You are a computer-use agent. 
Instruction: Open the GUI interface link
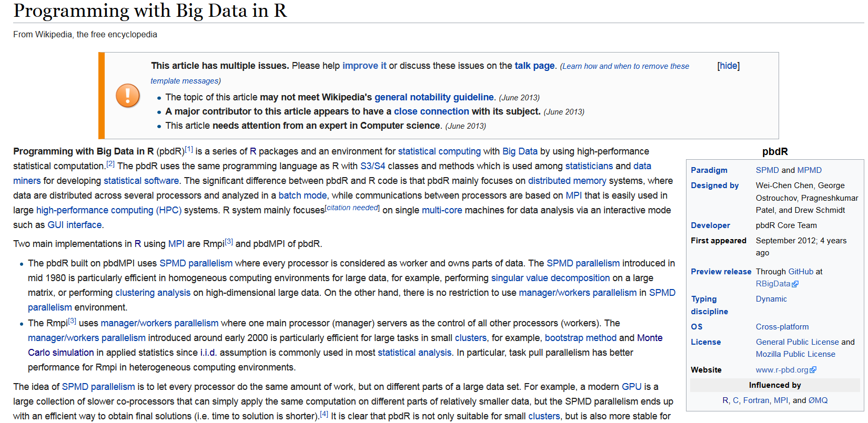point(75,225)
